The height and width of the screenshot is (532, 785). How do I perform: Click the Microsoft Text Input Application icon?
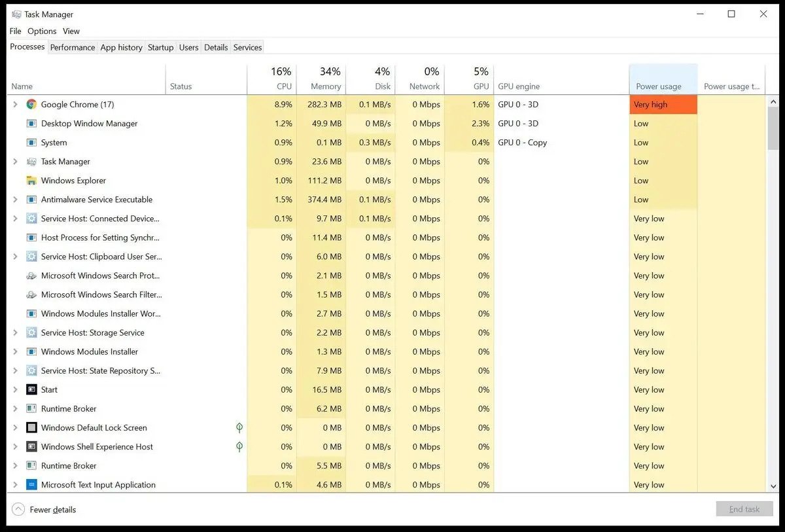point(31,485)
